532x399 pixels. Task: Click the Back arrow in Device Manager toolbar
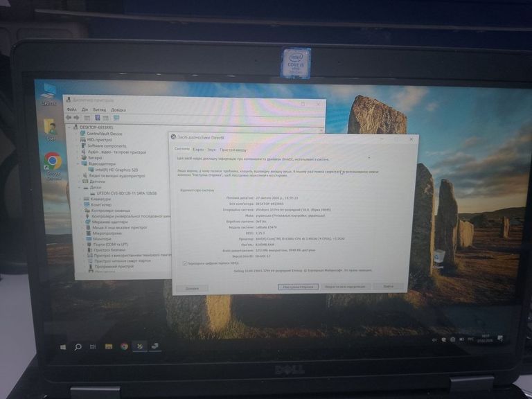[69, 117]
